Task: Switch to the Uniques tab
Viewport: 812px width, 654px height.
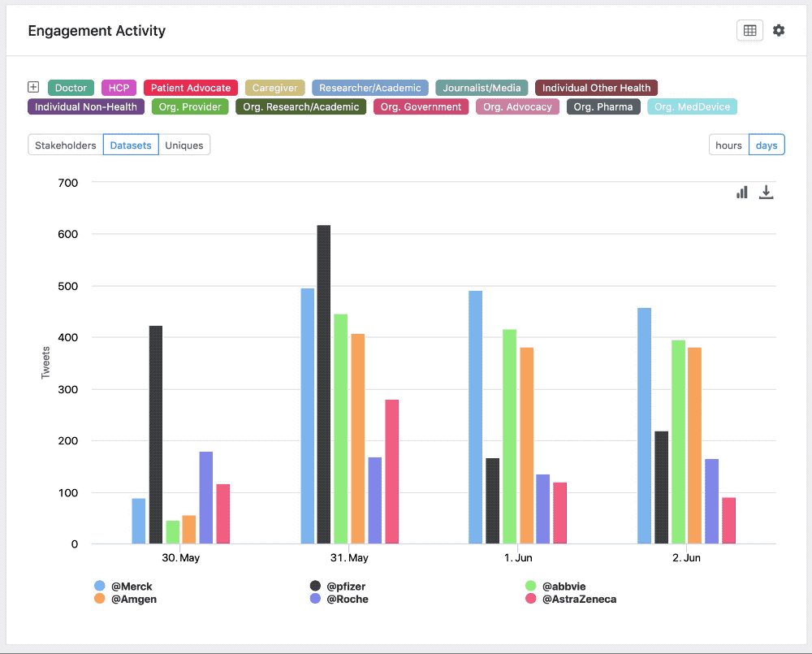Action: (184, 145)
